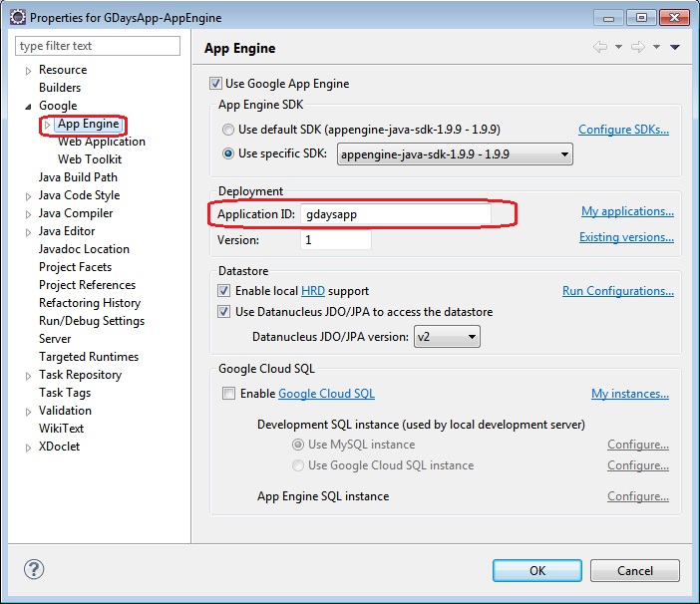Select Web Application in the tree
Image resolution: width=700 pixels, height=604 pixels.
click(101, 142)
